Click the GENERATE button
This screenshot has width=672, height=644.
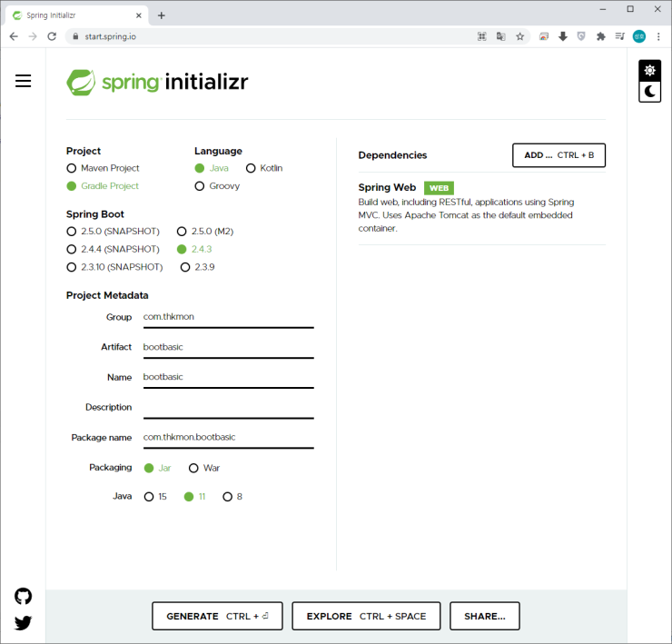(217, 616)
